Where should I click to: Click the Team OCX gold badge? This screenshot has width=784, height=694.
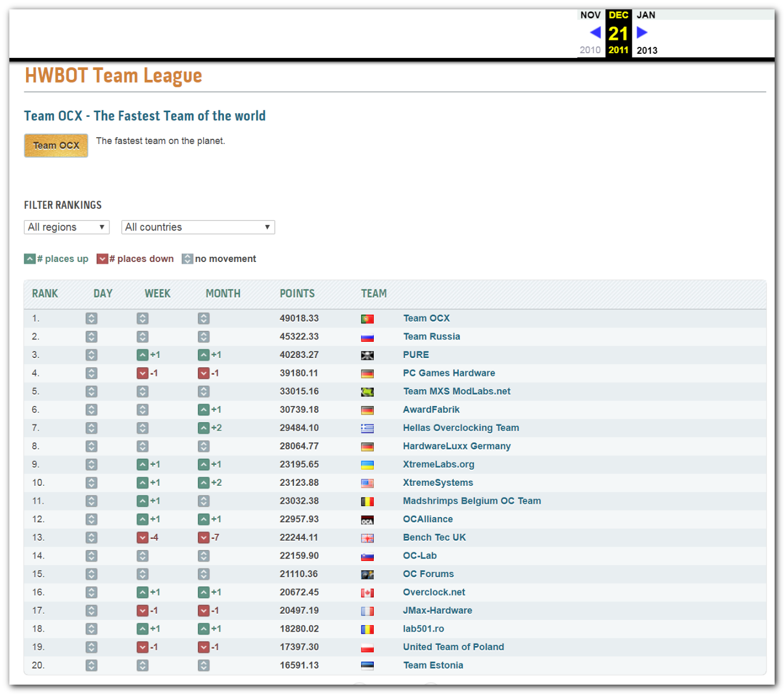pyautogui.click(x=56, y=146)
